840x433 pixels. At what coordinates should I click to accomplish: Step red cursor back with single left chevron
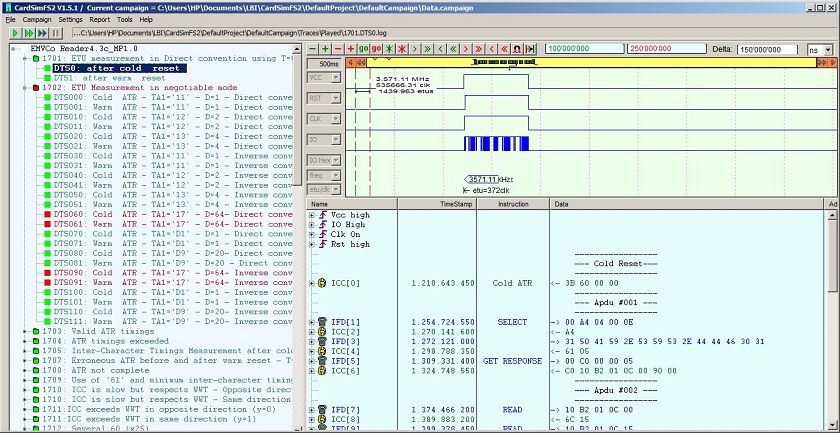coord(492,49)
